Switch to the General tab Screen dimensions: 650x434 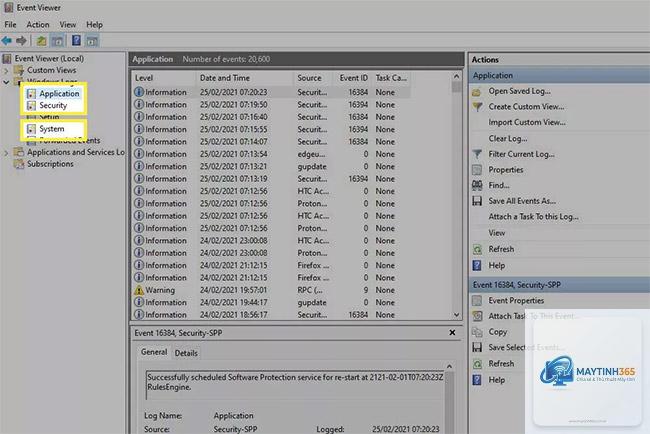click(x=154, y=352)
